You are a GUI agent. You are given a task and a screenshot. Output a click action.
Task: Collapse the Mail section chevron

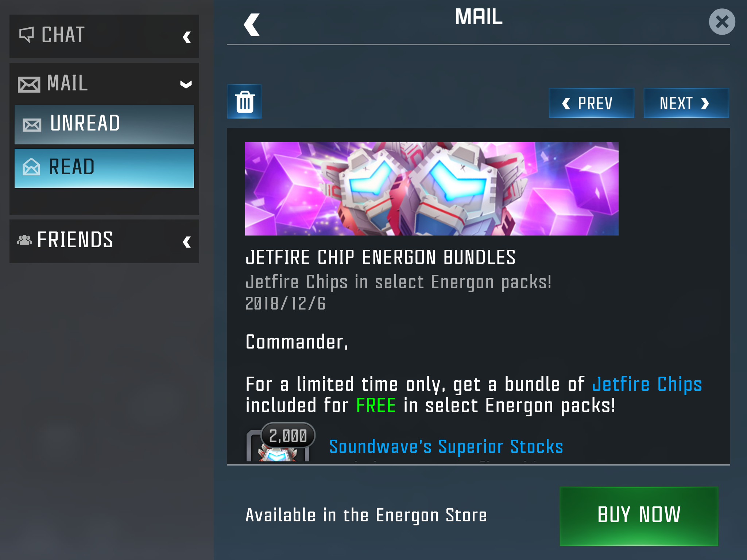click(186, 85)
